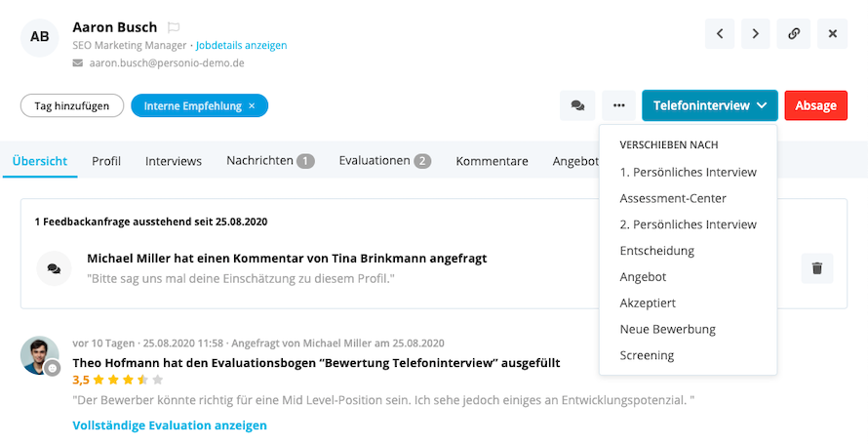Select Assessment-Center from the menu
868x444 pixels.
673,198
